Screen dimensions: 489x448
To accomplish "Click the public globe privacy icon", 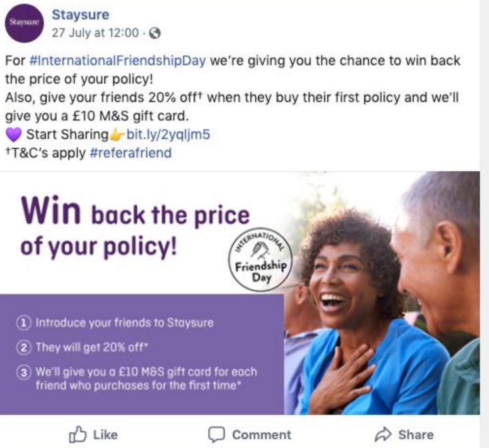I will click(155, 33).
